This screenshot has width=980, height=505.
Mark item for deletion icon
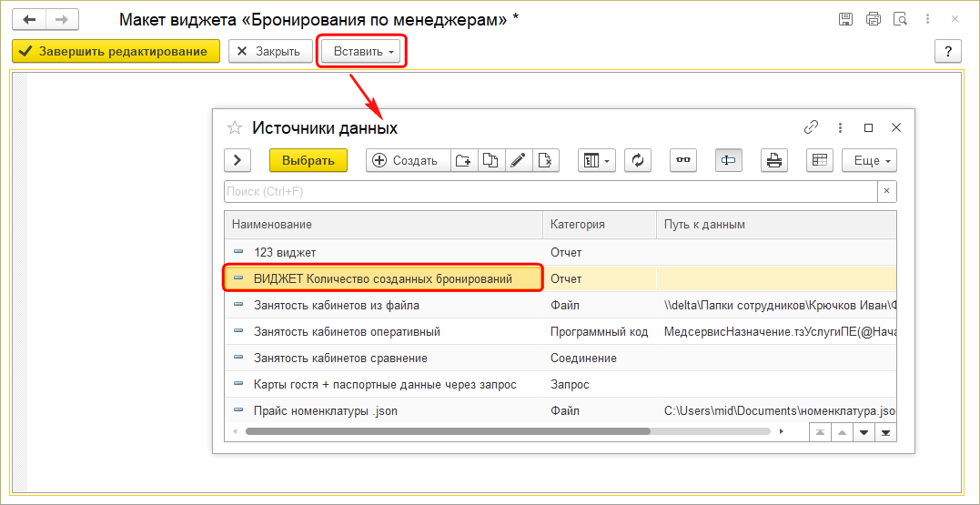point(545,160)
